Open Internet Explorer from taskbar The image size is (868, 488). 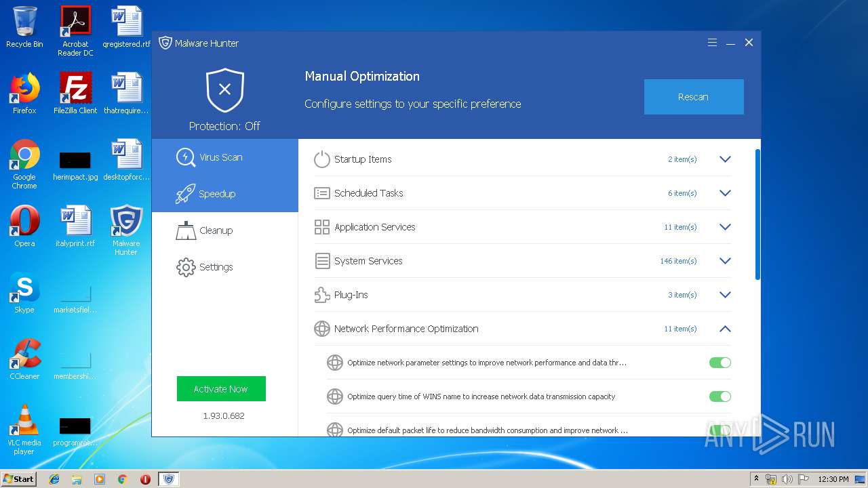[54, 479]
